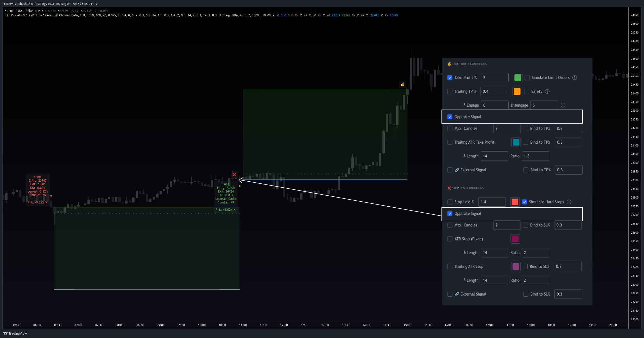Click the Engage input field
The width and height of the screenshot is (644, 338).
click(495, 105)
